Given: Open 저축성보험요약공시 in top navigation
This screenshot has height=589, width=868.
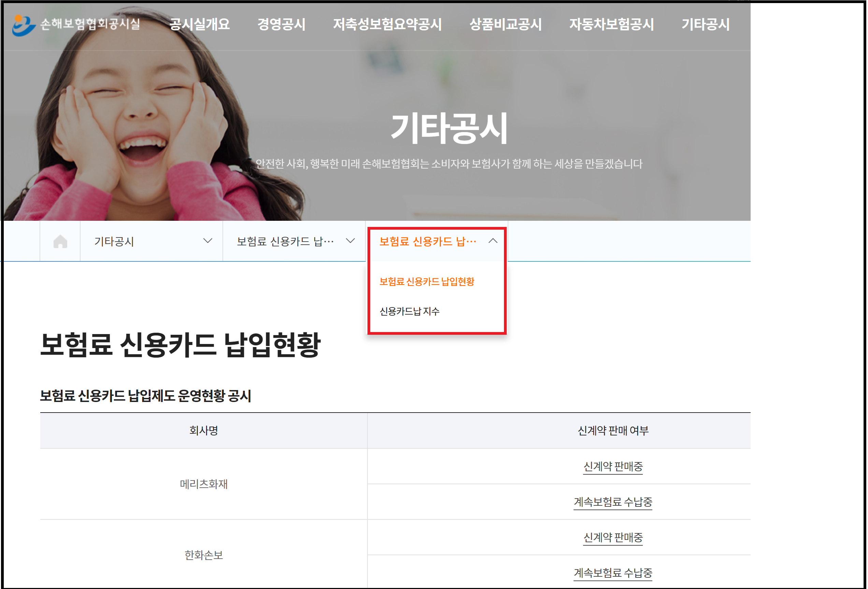Looking at the screenshot, I should [387, 25].
